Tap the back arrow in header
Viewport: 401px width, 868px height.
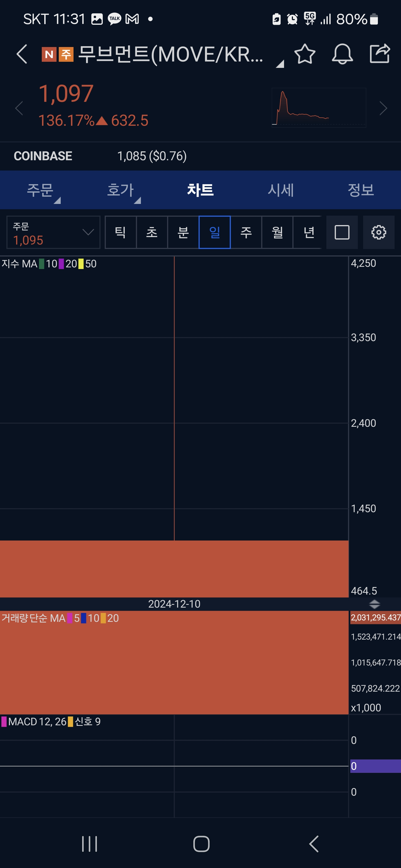click(x=22, y=54)
